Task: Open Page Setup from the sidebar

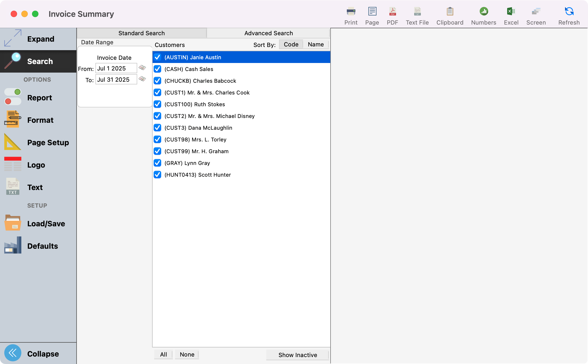Action: (x=48, y=143)
